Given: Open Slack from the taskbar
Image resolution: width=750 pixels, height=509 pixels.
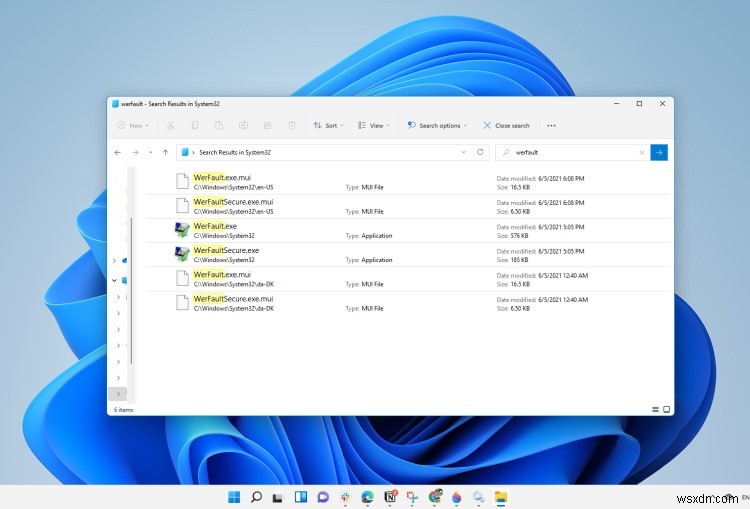Looking at the screenshot, I should tap(345, 498).
